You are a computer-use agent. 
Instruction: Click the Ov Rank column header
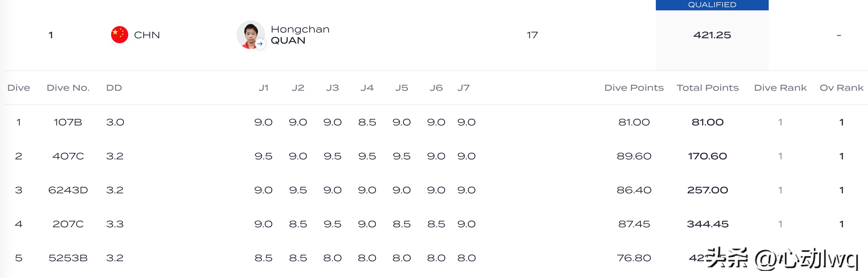coord(841,88)
